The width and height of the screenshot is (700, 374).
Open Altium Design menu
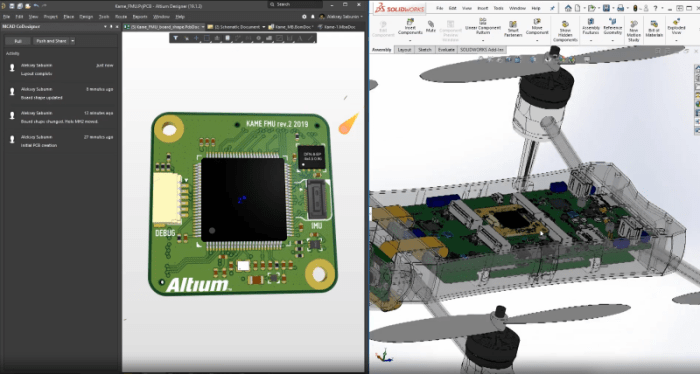(86, 17)
